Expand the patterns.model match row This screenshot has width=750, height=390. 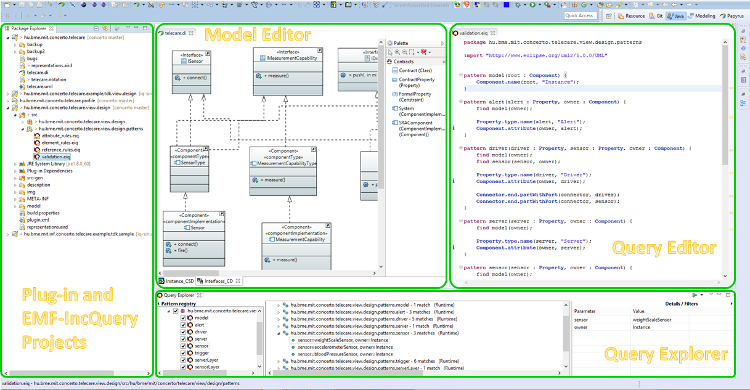click(279, 305)
